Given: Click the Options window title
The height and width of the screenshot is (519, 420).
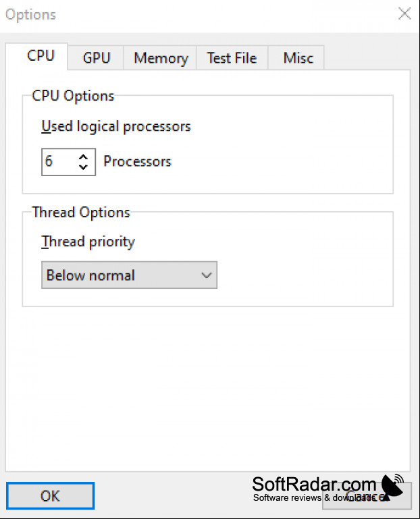Looking at the screenshot, I should 31,15.
